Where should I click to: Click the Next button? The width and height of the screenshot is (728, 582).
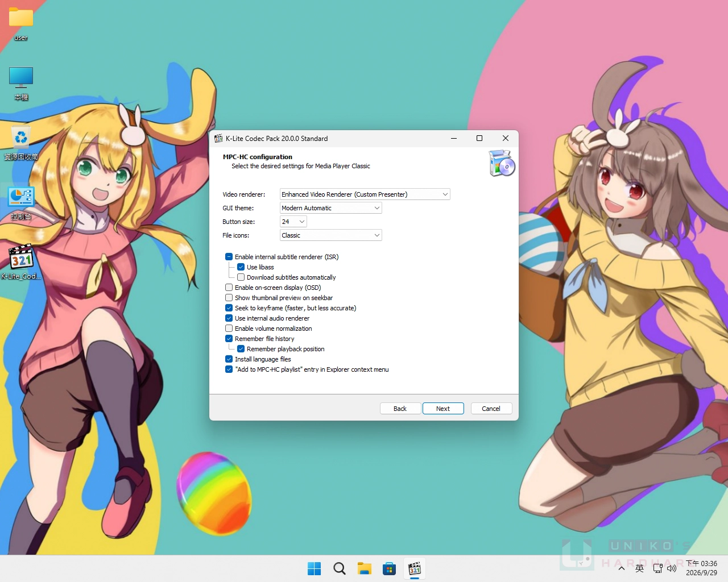pos(443,409)
